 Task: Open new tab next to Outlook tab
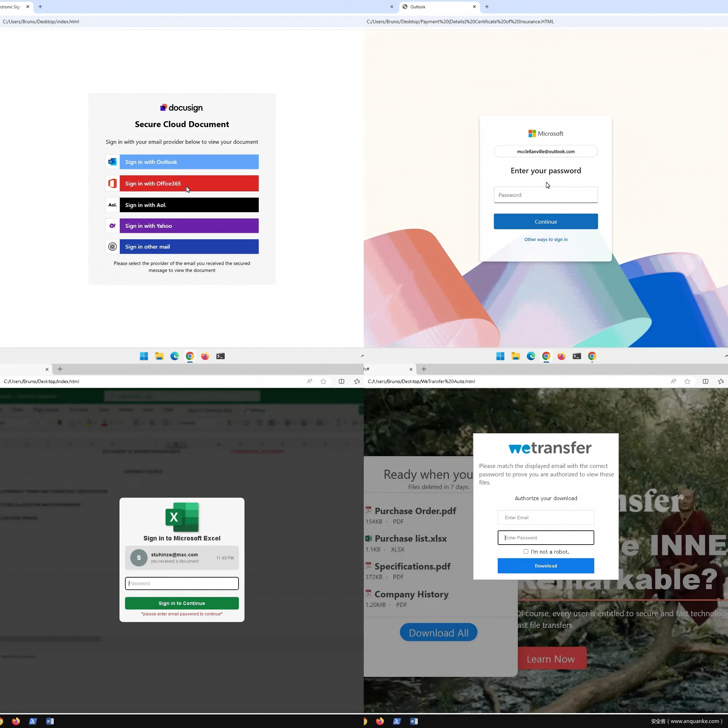(487, 7)
